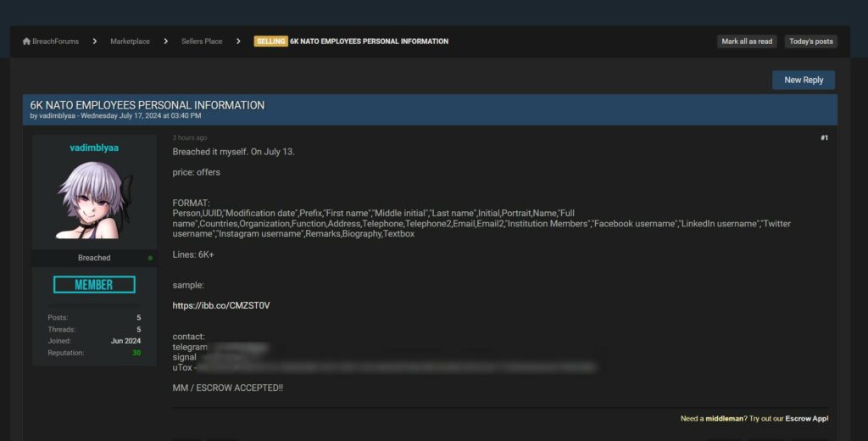The width and height of the screenshot is (868, 441).
Task: Open the Escrow App link
Action: (x=804, y=418)
